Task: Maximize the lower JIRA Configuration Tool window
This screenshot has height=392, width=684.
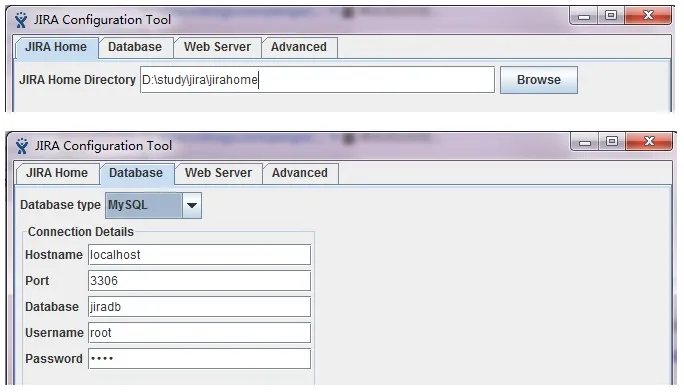Action: coord(612,142)
